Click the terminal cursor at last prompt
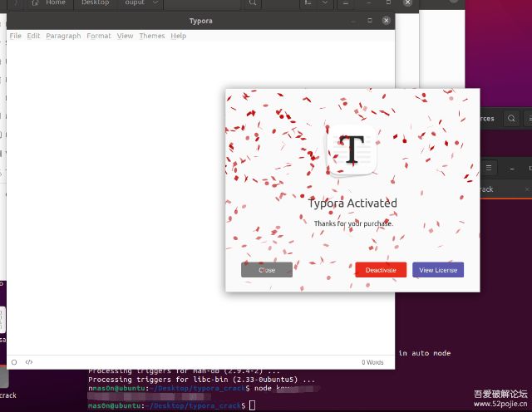The width and height of the screenshot is (532, 412). 252,405
